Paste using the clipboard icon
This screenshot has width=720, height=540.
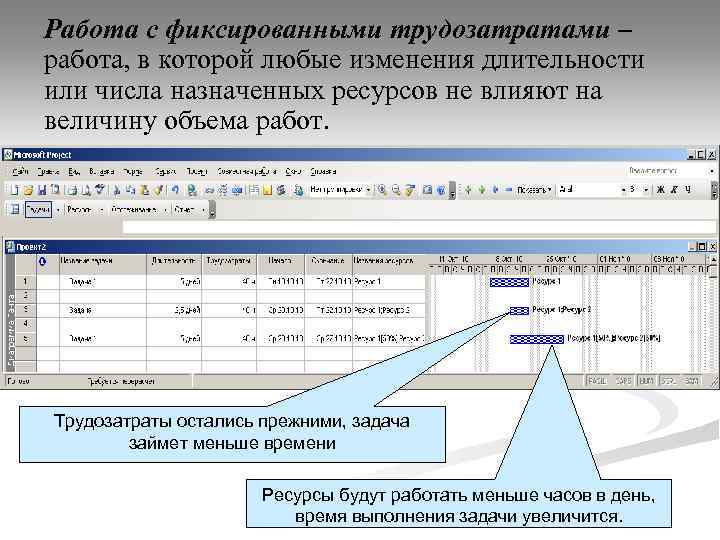[x=144, y=190]
